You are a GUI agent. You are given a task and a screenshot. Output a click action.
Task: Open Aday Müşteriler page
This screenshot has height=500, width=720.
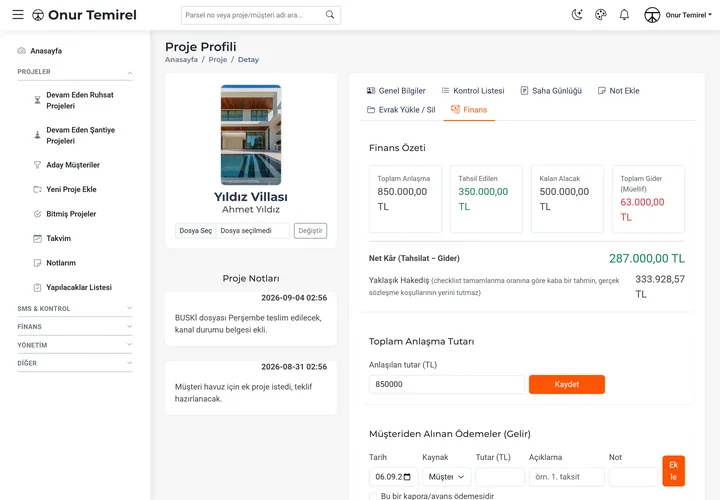[73, 165]
